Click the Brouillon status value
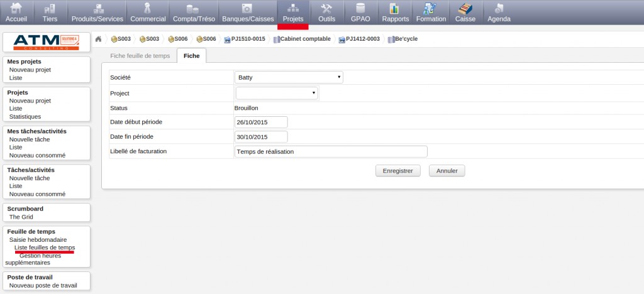 [246, 108]
